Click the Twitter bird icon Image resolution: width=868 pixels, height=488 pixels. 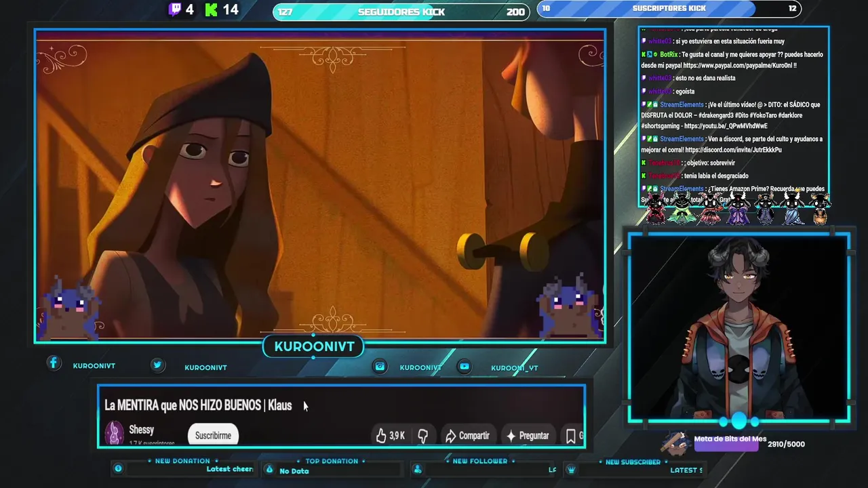click(157, 365)
